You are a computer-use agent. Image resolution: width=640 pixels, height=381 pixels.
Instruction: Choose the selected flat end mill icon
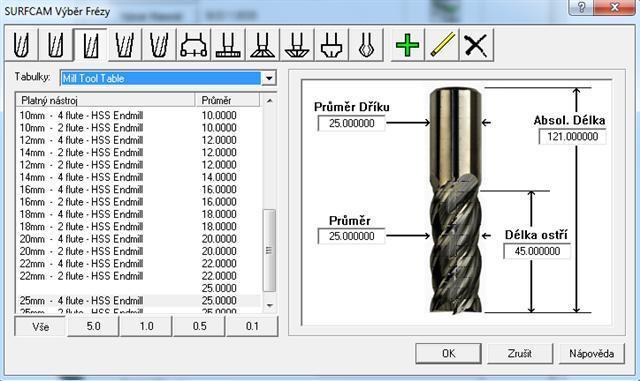pyautogui.click(x=90, y=45)
